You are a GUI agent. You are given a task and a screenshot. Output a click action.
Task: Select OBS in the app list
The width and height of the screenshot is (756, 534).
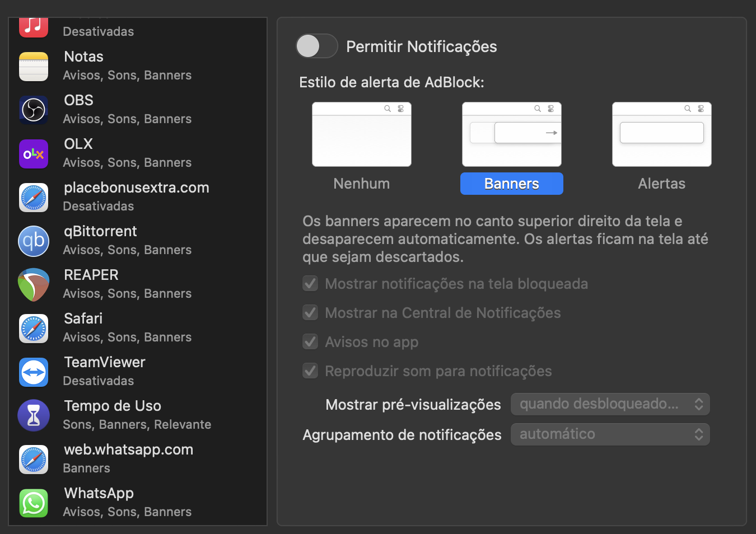point(79,100)
